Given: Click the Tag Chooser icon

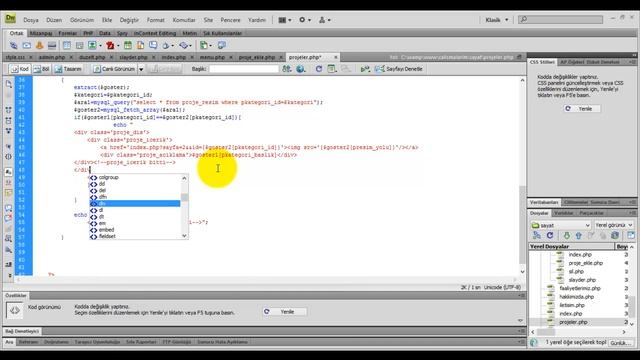Looking at the screenshot, I should (x=222, y=45).
